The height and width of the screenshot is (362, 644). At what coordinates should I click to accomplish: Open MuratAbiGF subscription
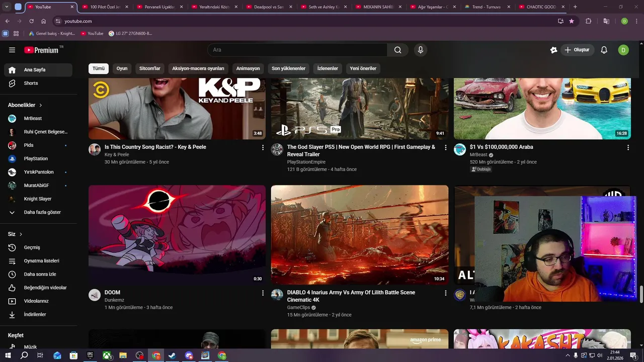point(38,186)
